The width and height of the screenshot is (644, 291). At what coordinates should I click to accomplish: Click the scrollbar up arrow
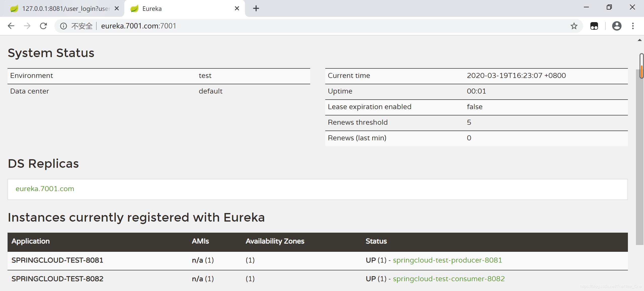tap(640, 40)
